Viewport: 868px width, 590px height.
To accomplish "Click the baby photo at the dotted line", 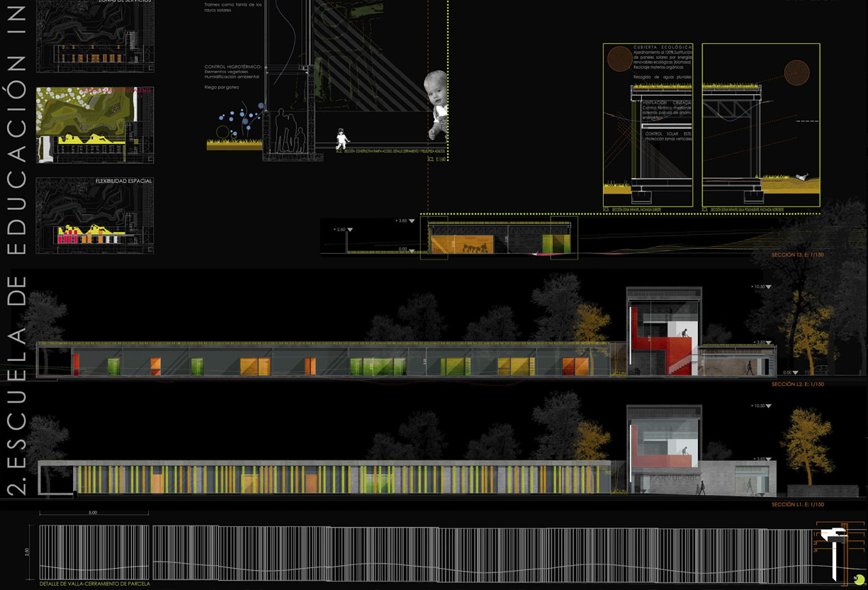I will tap(438, 104).
